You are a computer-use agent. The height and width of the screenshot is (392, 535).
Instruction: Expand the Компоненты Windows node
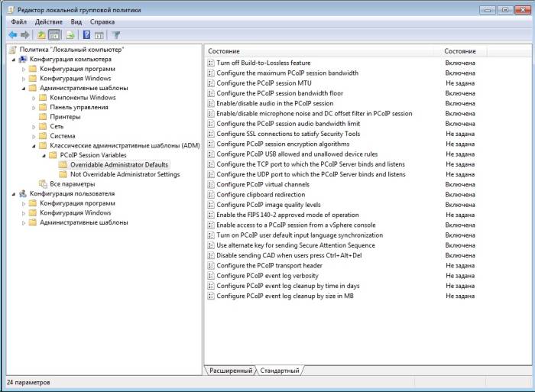click(34, 98)
